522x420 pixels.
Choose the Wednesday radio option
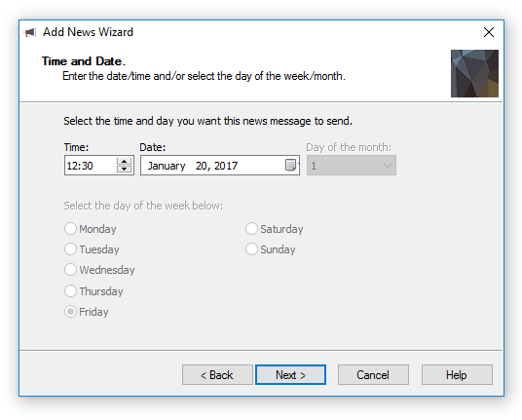pyautogui.click(x=70, y=270)
